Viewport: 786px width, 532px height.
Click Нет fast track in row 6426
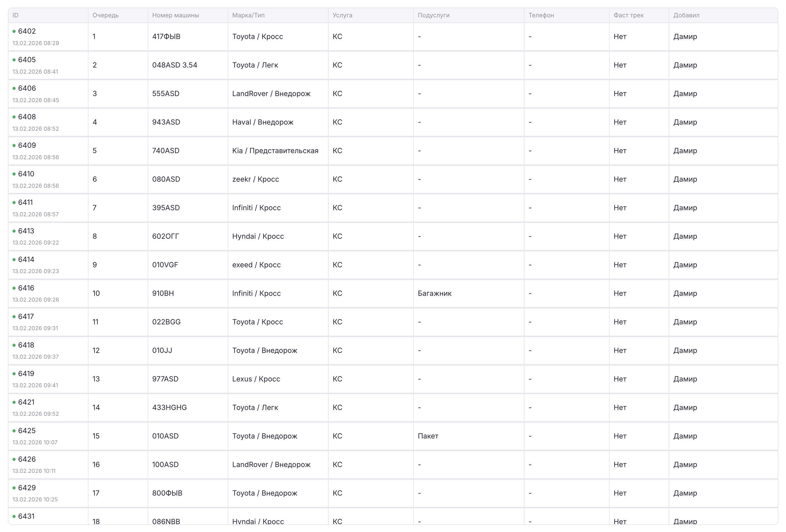(x=620, y=464)
